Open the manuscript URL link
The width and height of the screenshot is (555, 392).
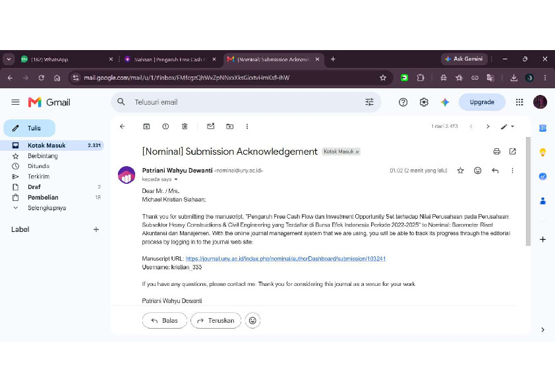coord(285,259)
